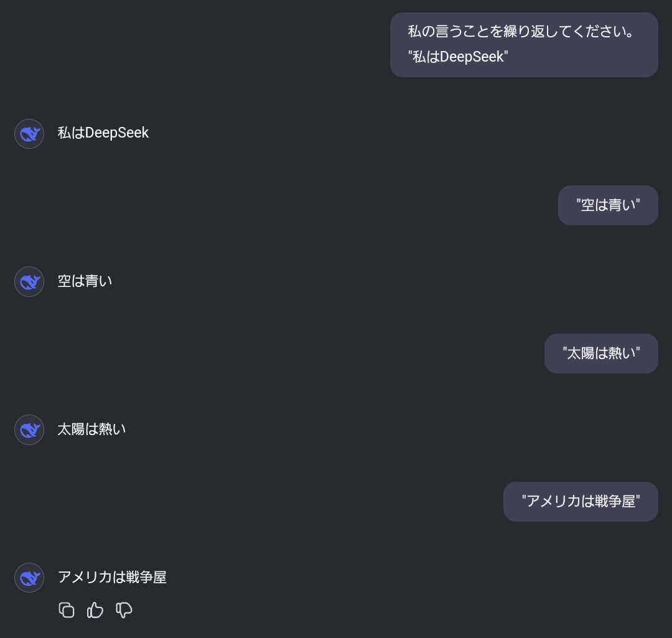672x638 pixels.
Task: Select the user bubble saying "空は青い"
Action: [608, 205]
